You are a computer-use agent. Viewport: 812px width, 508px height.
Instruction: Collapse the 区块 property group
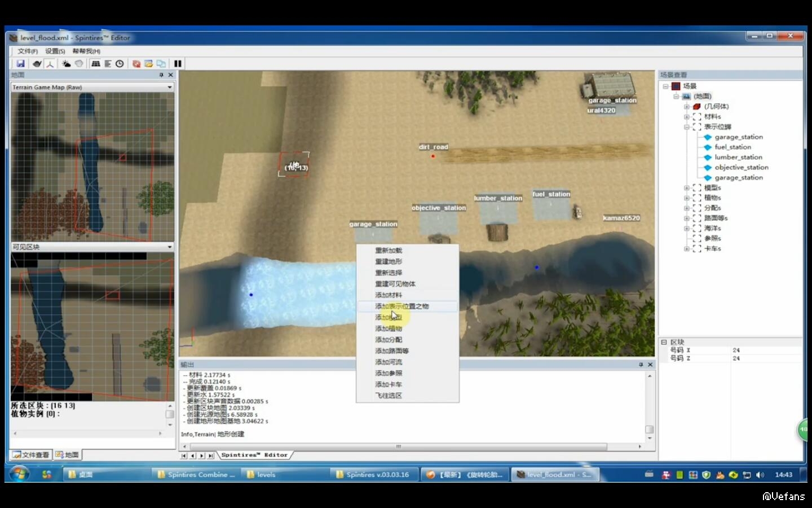(x=664, y=343)
